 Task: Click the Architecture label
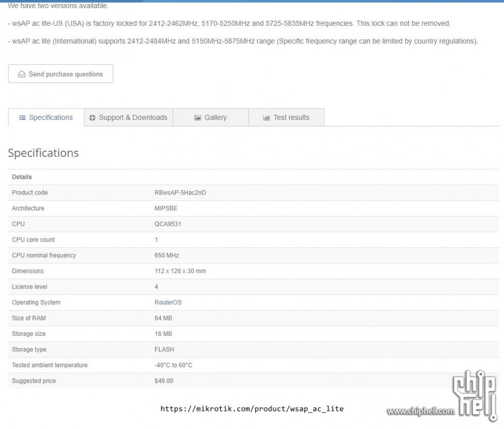pos(28,208)
